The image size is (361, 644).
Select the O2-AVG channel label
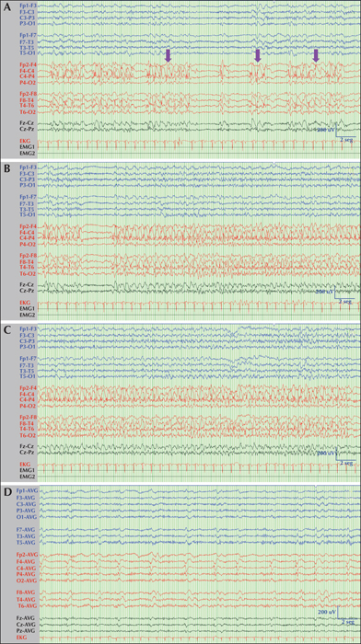click(28, 581)
